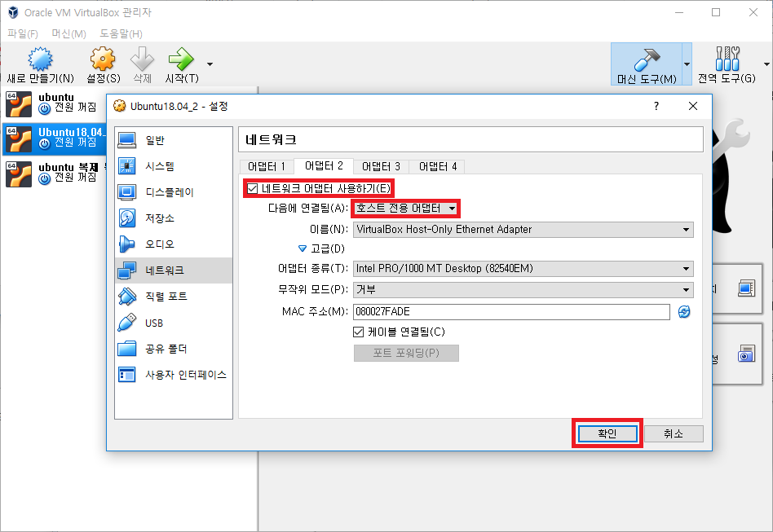Click the 네트워크 heading text

tap(272, 140)
